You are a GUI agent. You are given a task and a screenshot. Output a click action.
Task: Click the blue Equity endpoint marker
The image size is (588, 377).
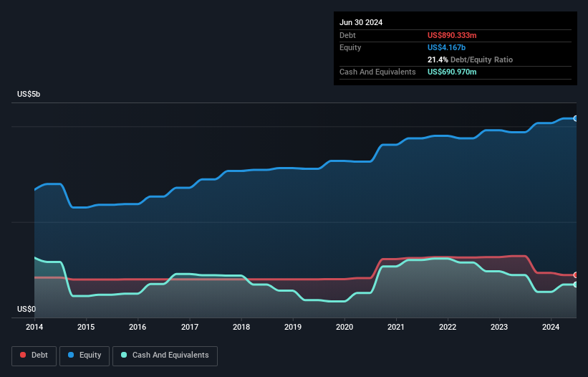[576, 118]
